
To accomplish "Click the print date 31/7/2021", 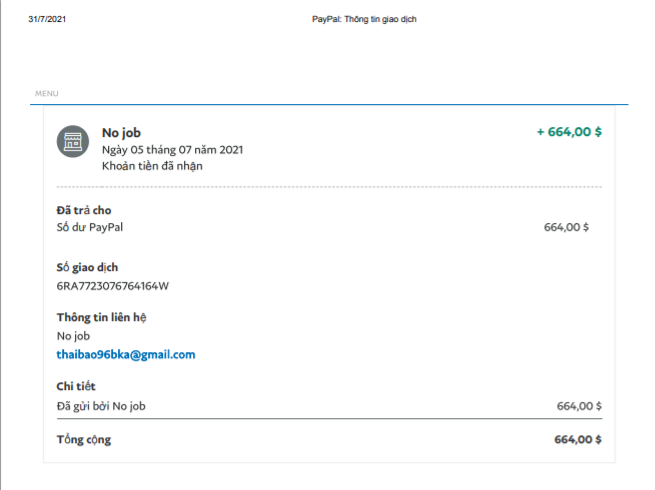I will [47, 20].
